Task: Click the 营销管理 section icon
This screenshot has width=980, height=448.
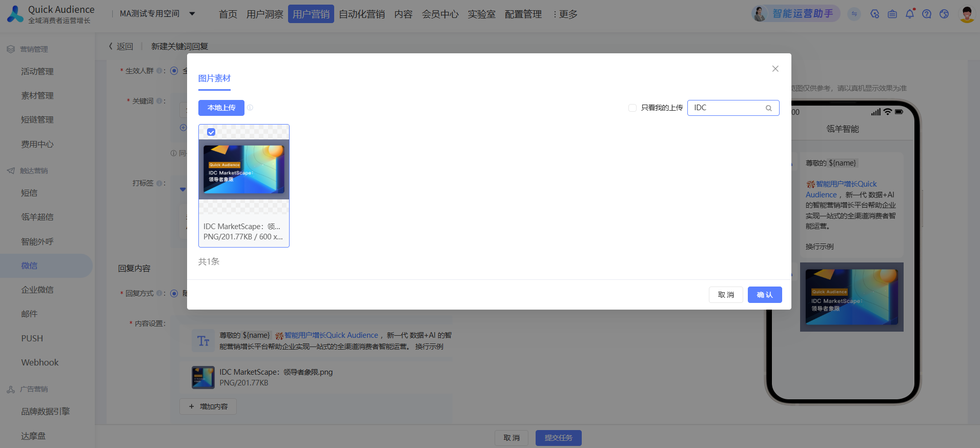Action: click(x=11, y=49)
